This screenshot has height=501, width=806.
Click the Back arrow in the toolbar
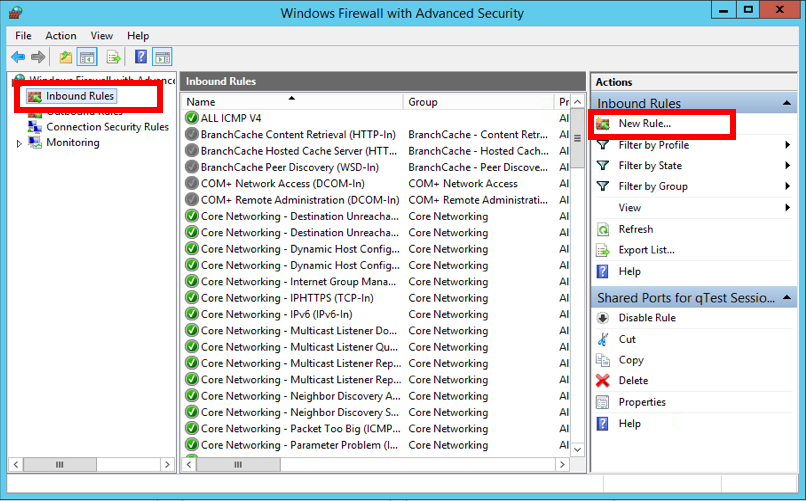(x=17, y=57)
